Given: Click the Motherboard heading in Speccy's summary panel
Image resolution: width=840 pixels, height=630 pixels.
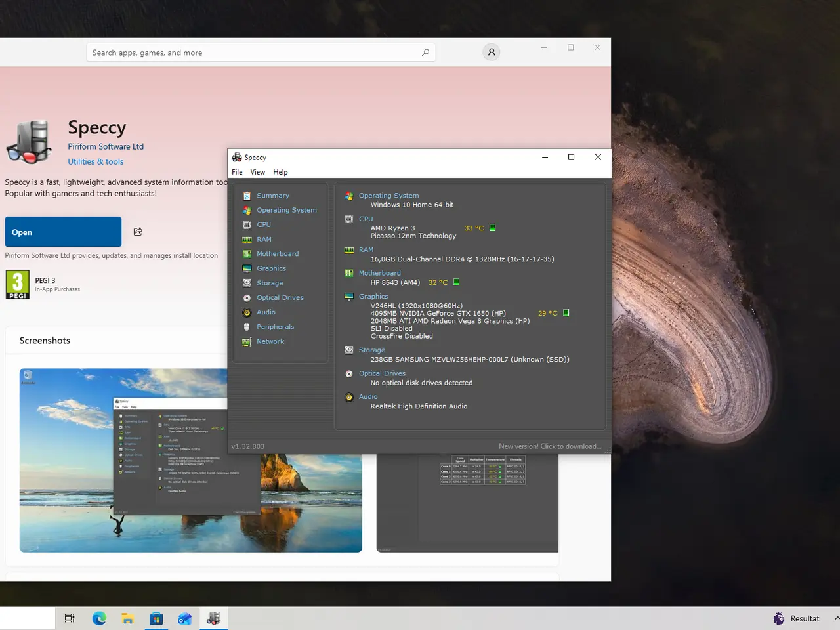Looking at the screenshot, I should coord(379,273).
